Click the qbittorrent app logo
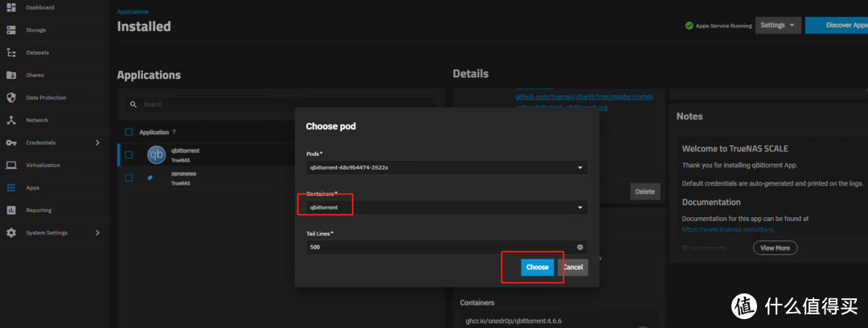The image size is (868, 328). [156, 154]
